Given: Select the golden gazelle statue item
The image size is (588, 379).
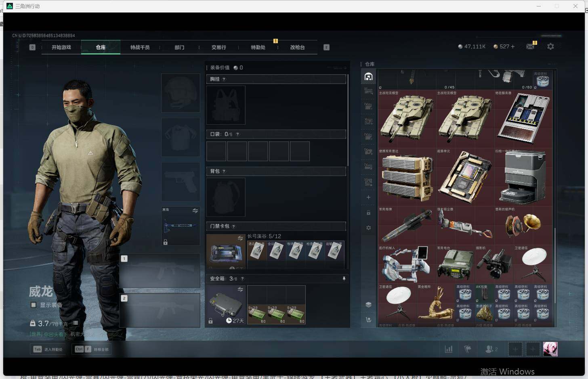Looking at the screenshot, I should point(436,303).
